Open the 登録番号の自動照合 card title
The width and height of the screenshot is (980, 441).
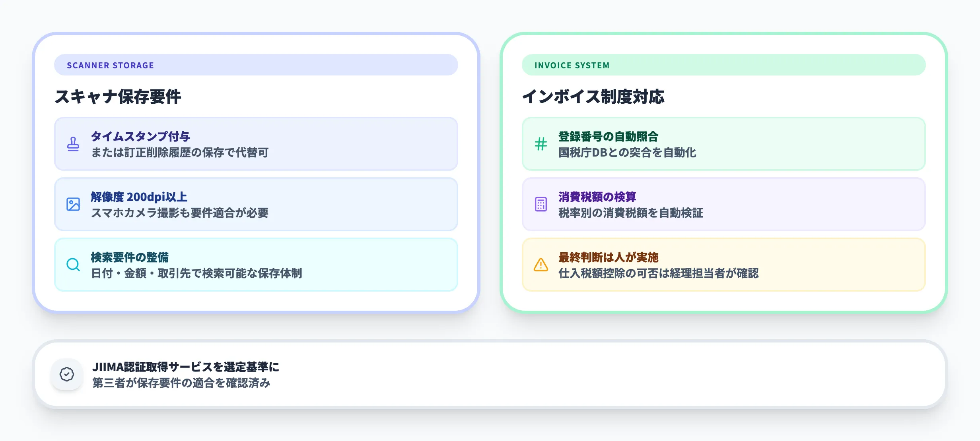point(608,137)
